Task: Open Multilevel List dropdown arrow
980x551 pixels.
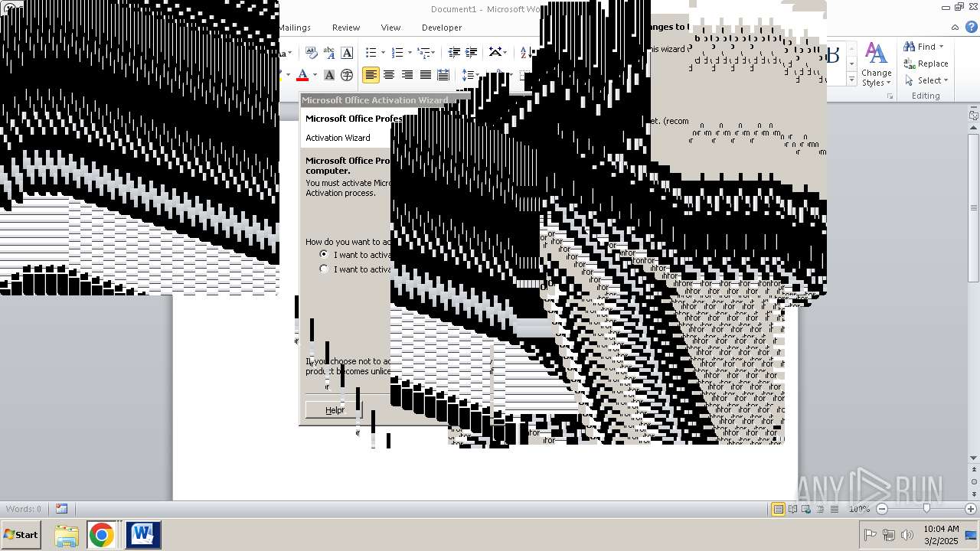Action: click(434, 53)
